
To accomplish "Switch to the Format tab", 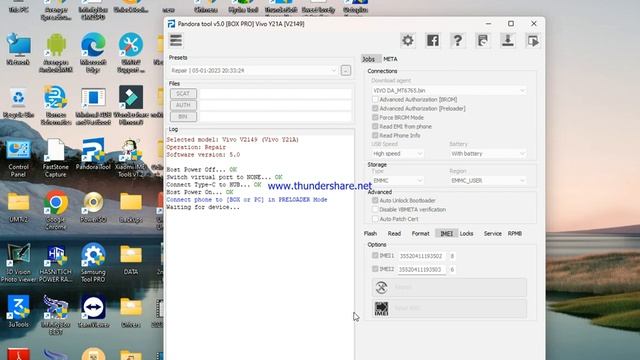I will [x=420, y=233].
